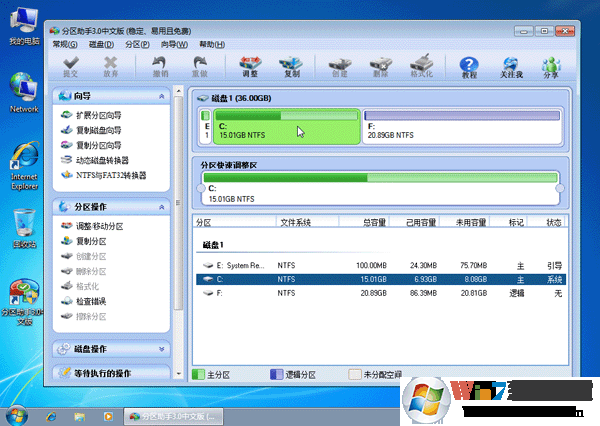Click the 已用容量 column header
The width and height of the screenshot is (600, 426).
click(x=414, y=222)
